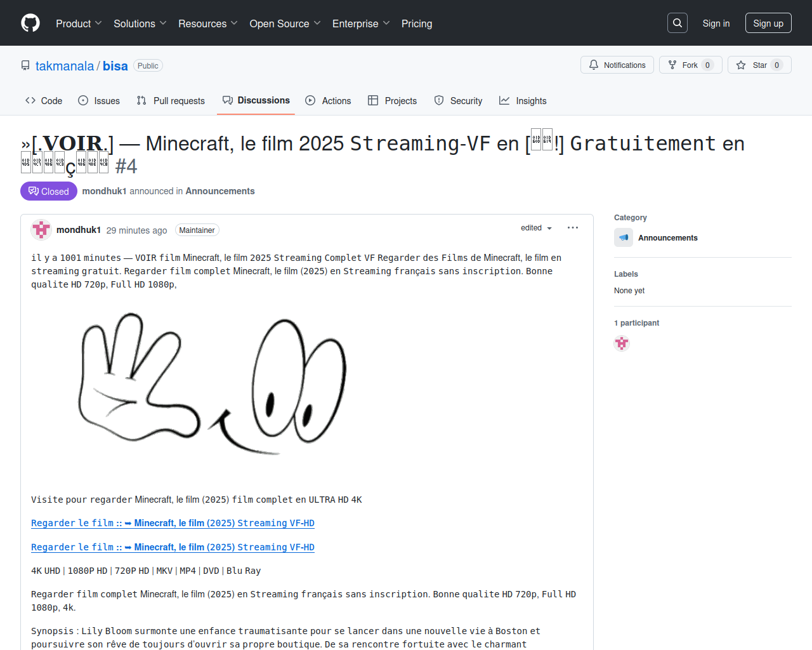Click the star icon
The height and width of the screenshot is (650, 812).
tap(741, 65)
